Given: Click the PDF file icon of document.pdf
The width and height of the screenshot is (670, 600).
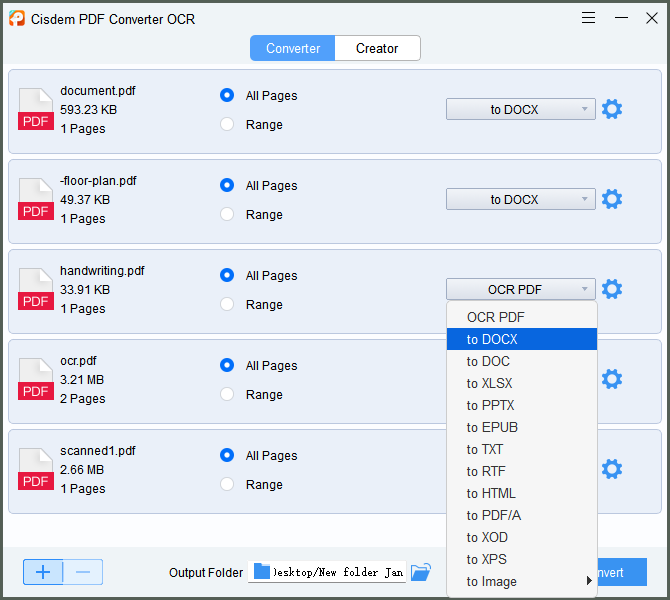Looking at the screenshot, I should 36,109.
